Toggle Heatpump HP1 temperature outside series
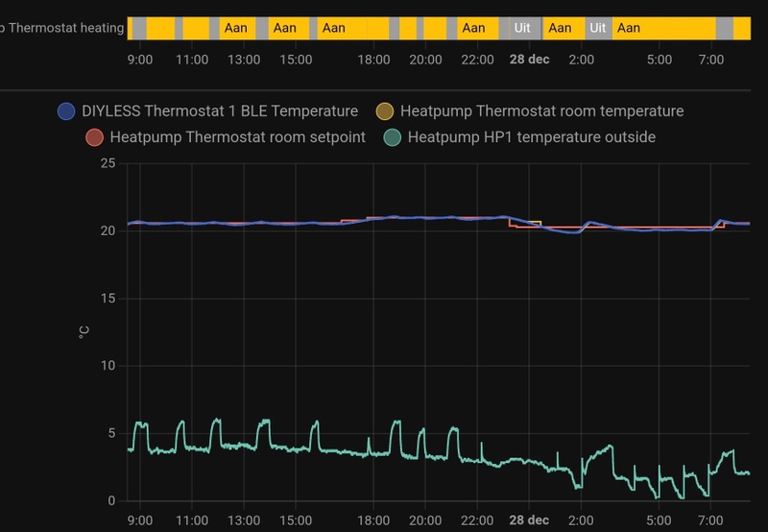Screen dimensions: 768x532 [519, 137]
